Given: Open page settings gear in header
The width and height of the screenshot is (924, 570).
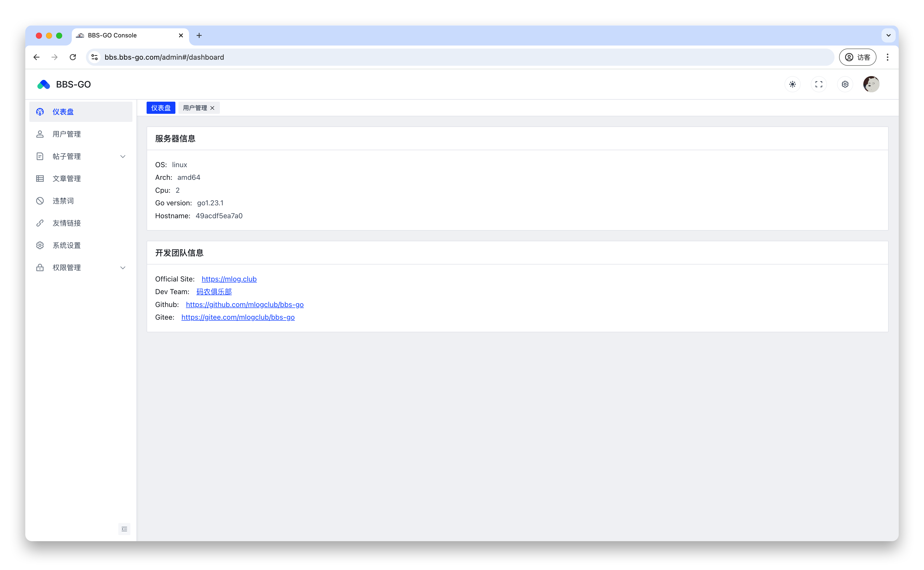Looking at the screenshot, I should click(845, 84).
